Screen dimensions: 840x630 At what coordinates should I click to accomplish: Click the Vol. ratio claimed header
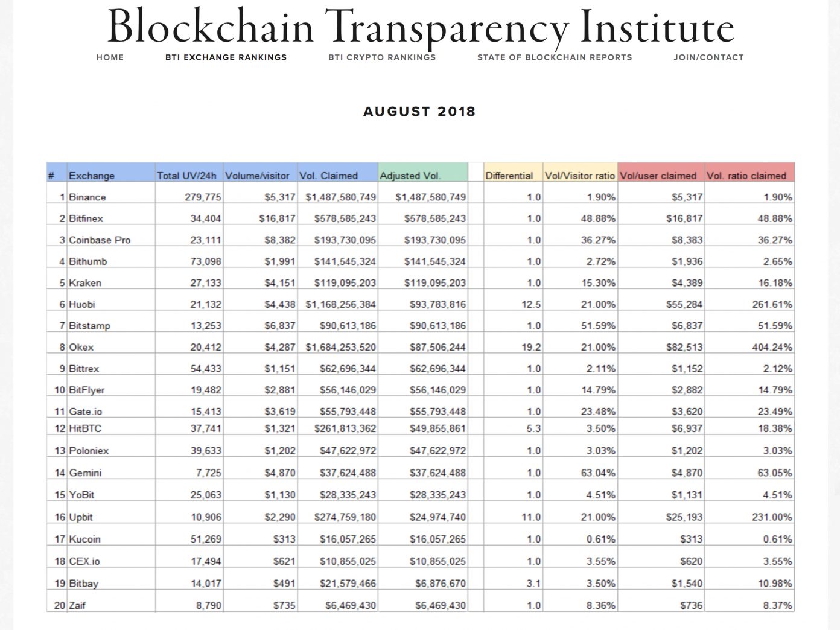click(x=746, y=176)
